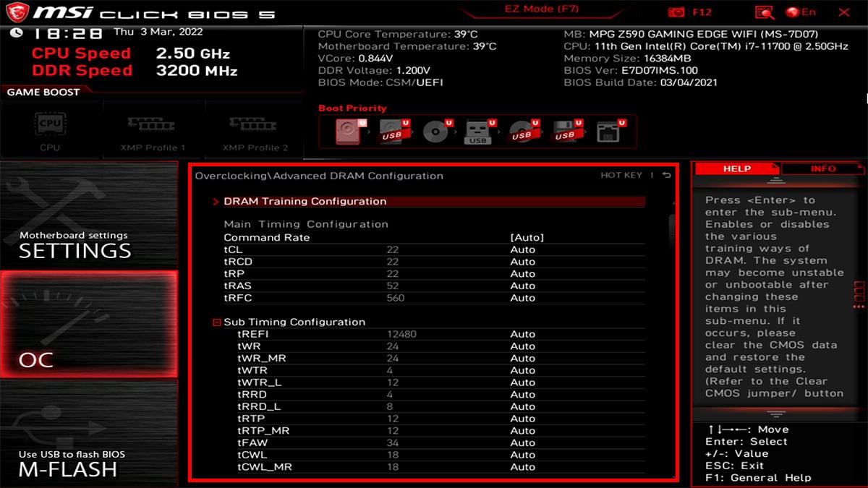This screenshot has width=868, height=488.
Task: Click the BIOS Ver E7D07IMS.100 text
Action: click(631, 71)
